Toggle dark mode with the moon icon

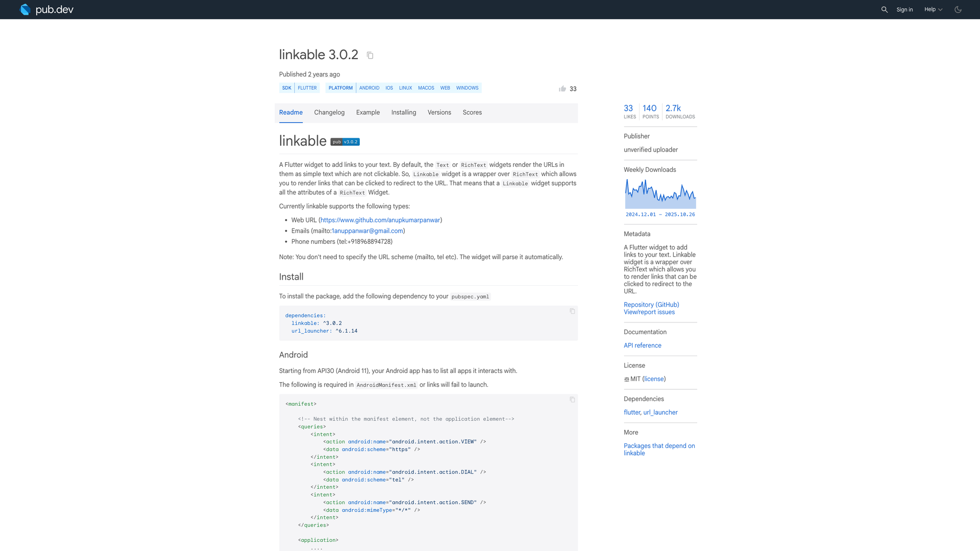pyautogui.click(x=958, y=9)
